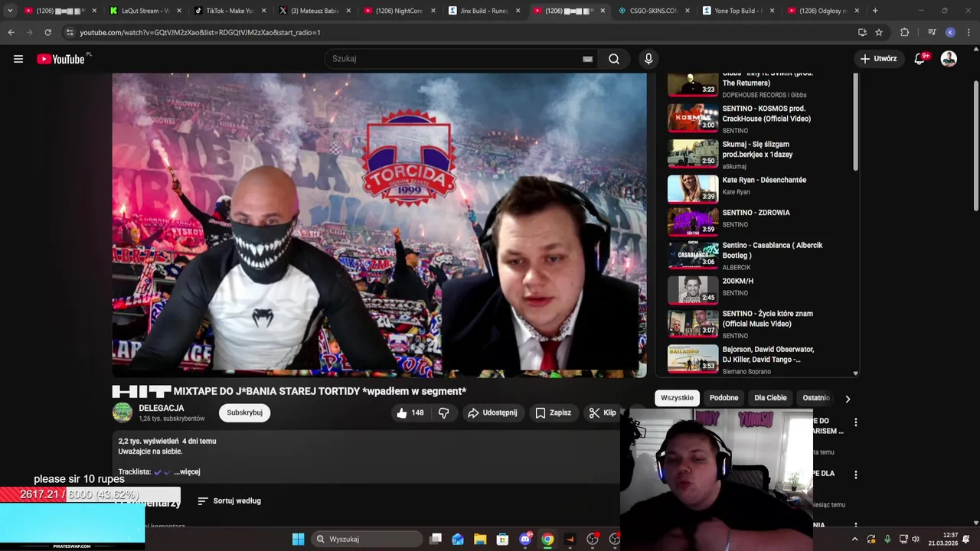
Task: Open the YouTube notifications bell
Action: coord(920,59)
